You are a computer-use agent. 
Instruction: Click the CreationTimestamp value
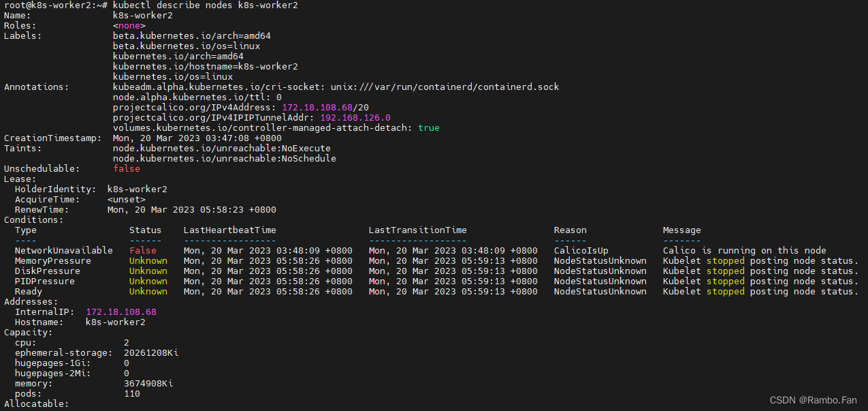click(x=197, y=138)
